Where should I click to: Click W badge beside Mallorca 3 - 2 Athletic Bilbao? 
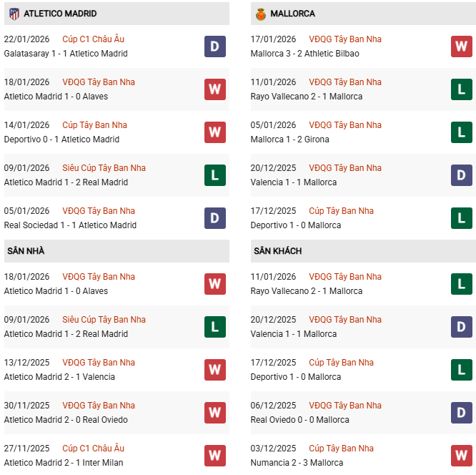[462, 46]
